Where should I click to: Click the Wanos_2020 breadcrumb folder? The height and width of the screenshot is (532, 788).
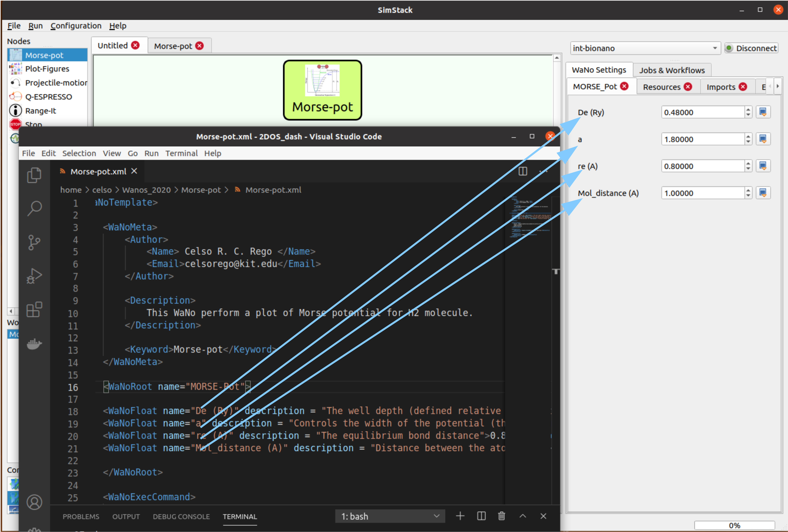(x=146, y=190)
